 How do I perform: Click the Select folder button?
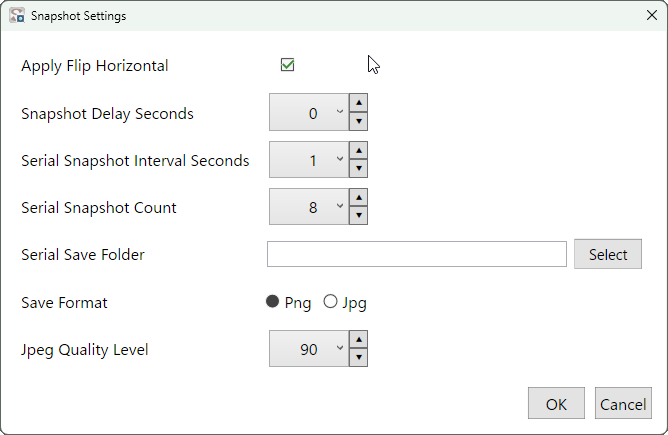coord(608,254)
